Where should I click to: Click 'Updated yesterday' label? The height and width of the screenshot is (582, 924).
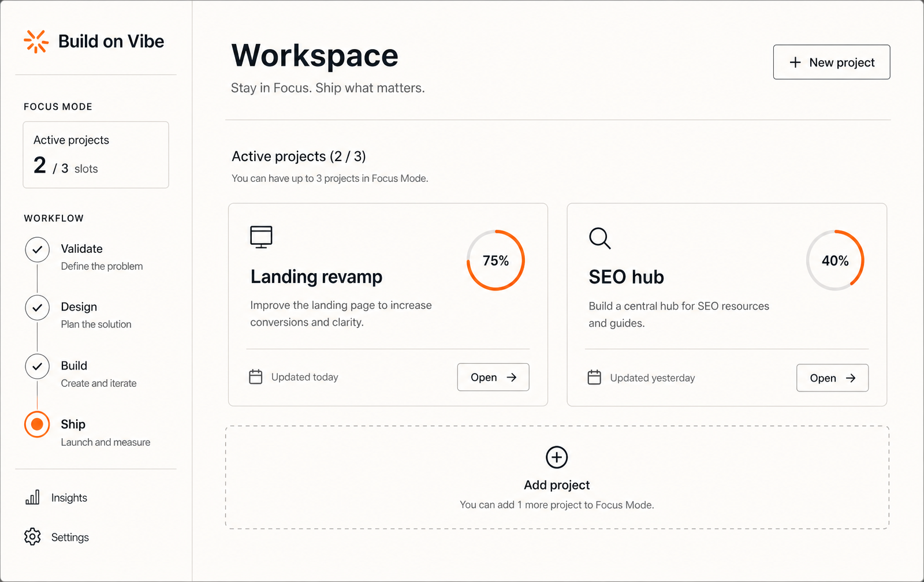[653, 378]
